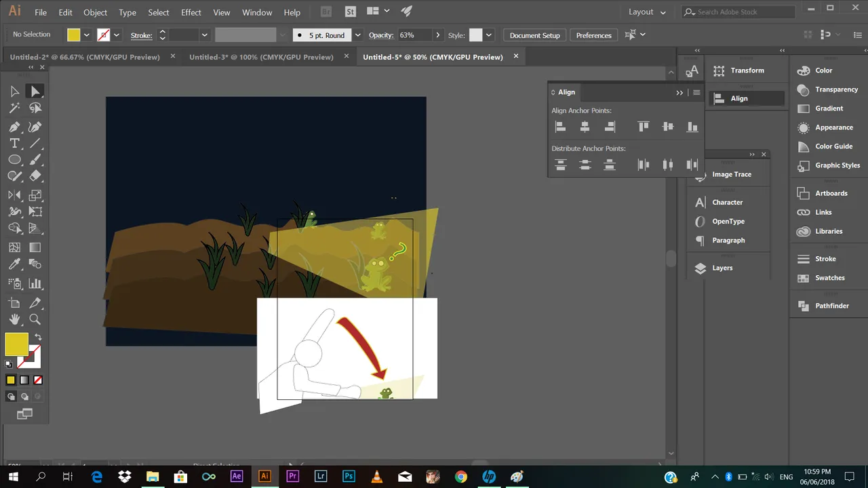Select the Hand tool

pyautogui.click(x=14, y=319)
